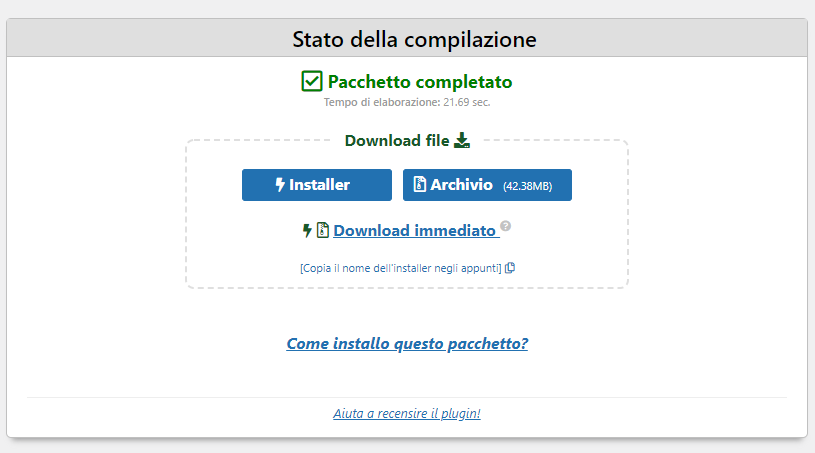Click the download icon next to Download file

coord(461,140)
